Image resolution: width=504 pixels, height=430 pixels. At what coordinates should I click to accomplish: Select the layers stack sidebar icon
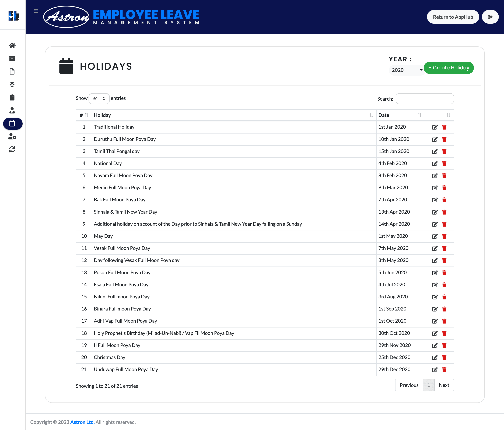(x=12, y=84)
